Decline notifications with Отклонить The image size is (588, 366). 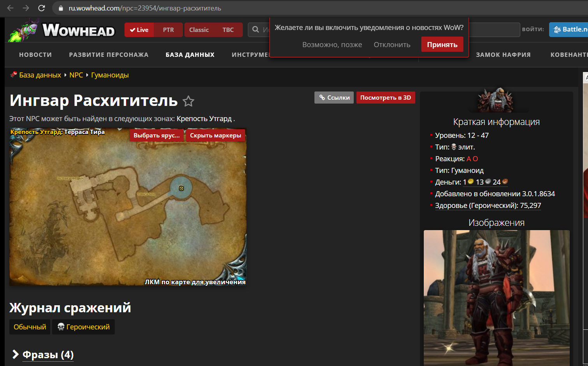click(x=392, y=45)
